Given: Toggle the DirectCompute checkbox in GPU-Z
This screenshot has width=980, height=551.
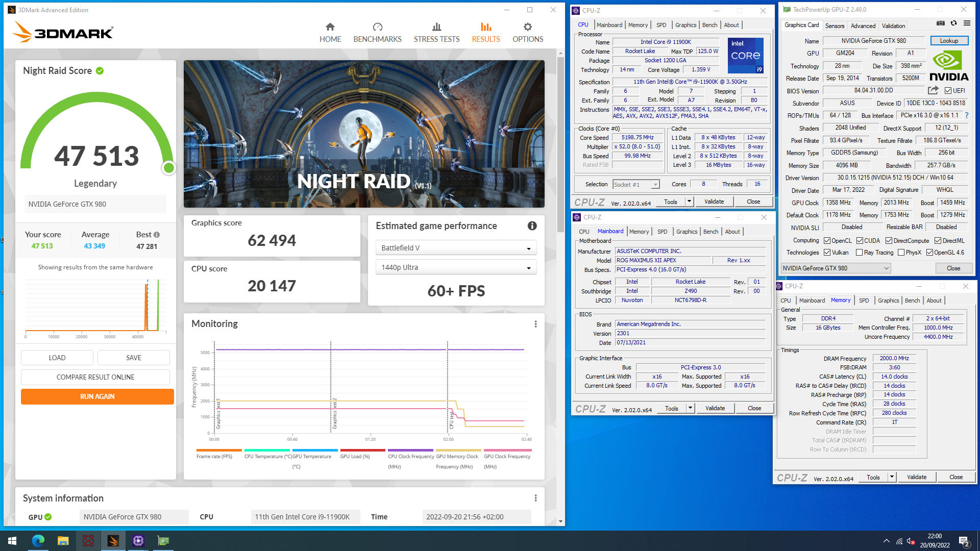Looking at the screenshot, I should [889, 241].
